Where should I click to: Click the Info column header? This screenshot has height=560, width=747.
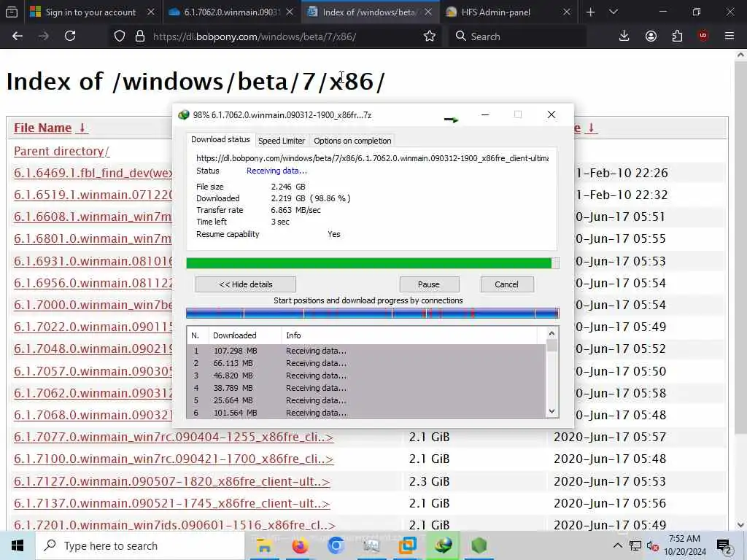(409, 335)
